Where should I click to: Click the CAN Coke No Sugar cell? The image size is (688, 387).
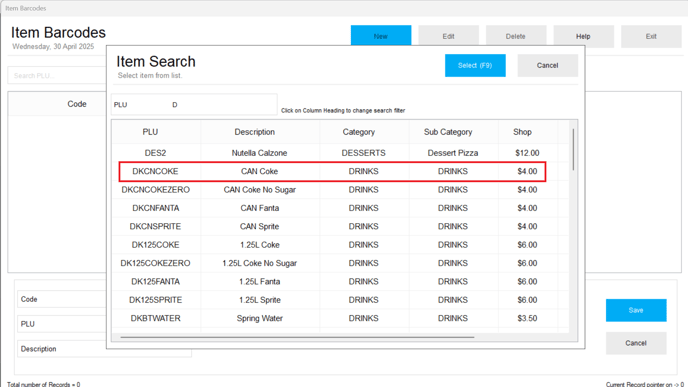point(259,190)
